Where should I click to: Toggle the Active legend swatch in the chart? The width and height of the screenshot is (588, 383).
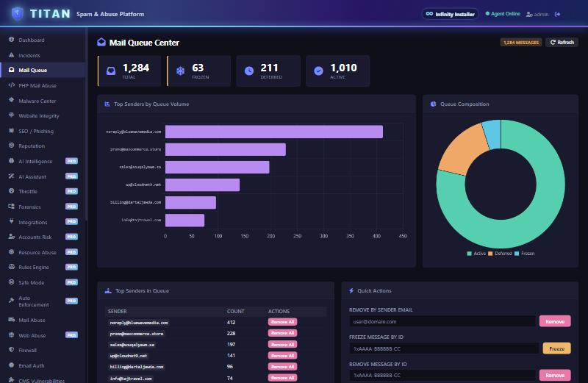(x=469, y=254)
